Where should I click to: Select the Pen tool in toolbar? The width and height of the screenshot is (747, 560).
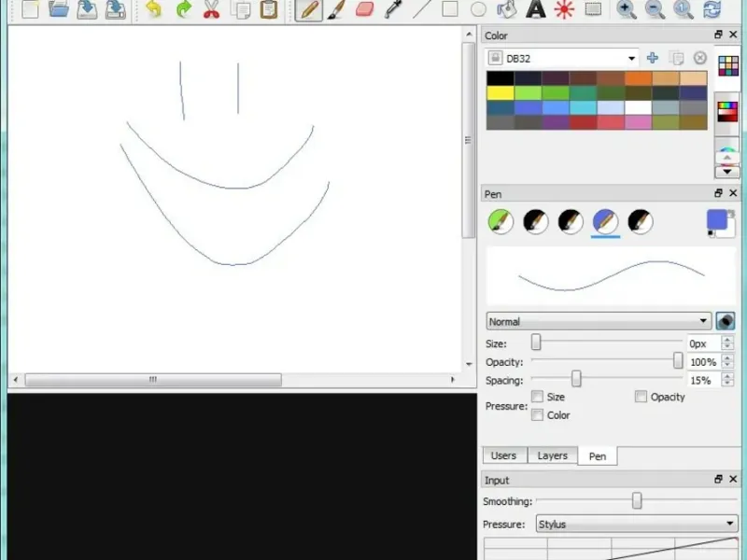[x=309, y=9]
